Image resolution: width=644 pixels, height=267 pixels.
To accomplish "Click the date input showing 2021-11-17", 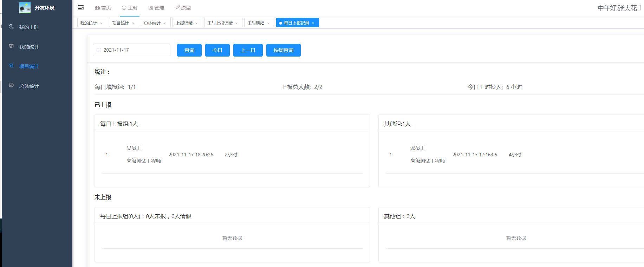I will click(x=134, y=50).
